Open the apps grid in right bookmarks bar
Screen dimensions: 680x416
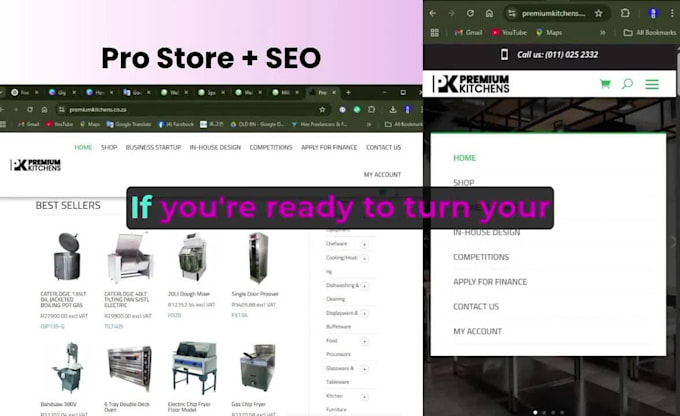click(435, 33)
